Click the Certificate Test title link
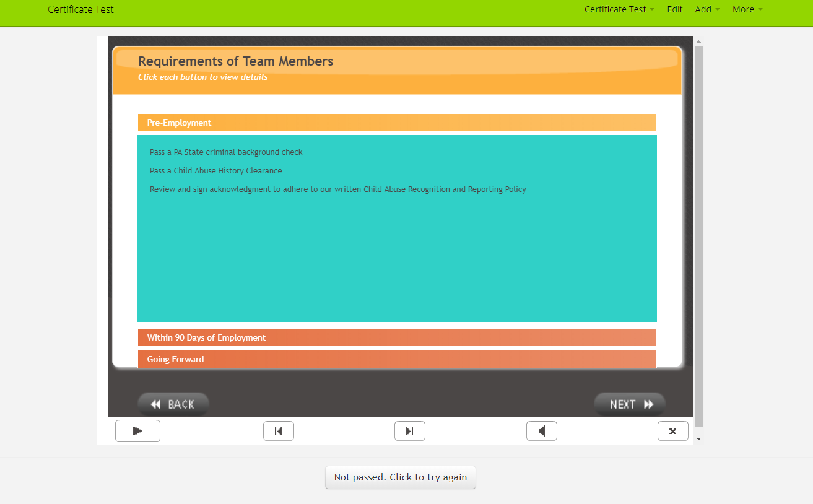 (x=80, y=9)
